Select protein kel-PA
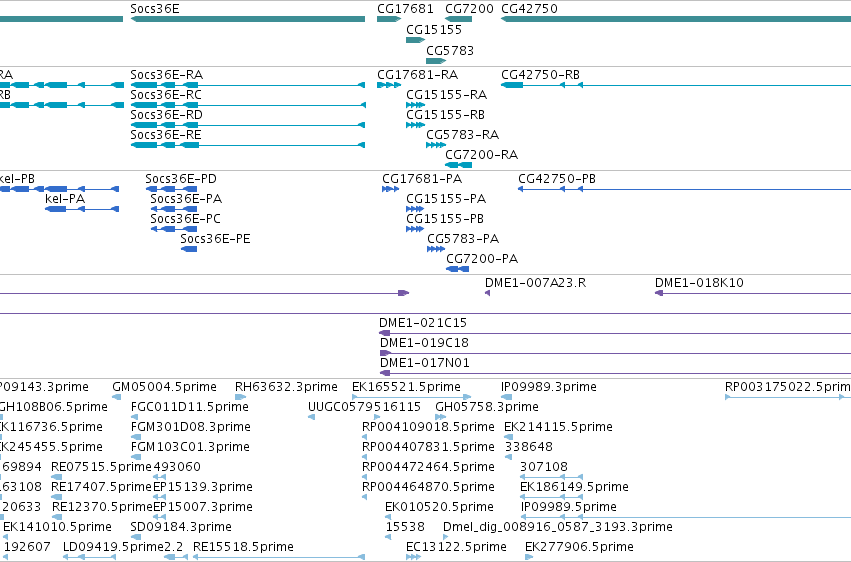This screenshot has width=851, height=562. click(x=65, y=199)
